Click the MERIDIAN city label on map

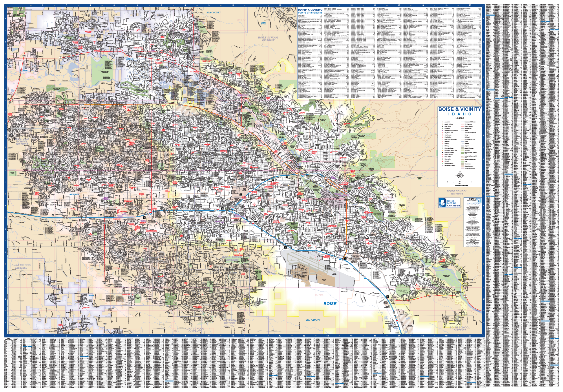pos(74,194)
